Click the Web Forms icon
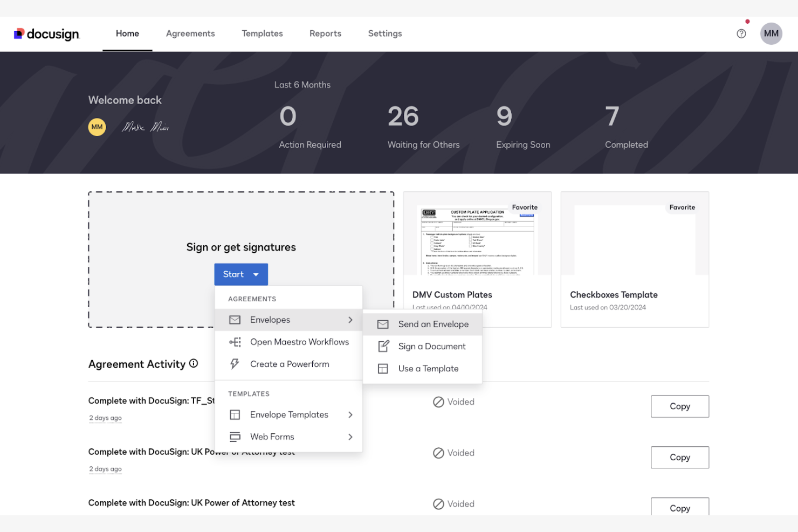 click(x=235, y=437)
